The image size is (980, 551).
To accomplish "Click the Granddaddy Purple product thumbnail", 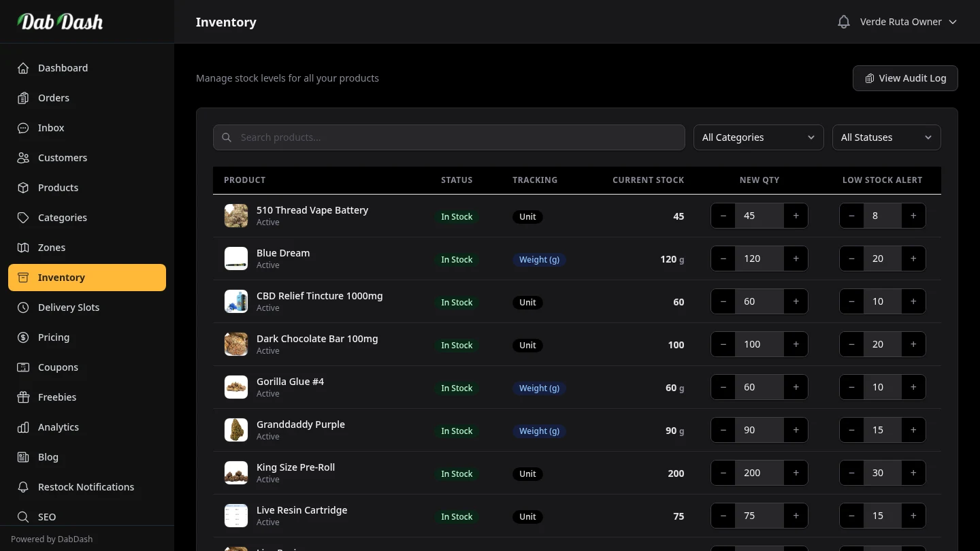I will 235,430.
